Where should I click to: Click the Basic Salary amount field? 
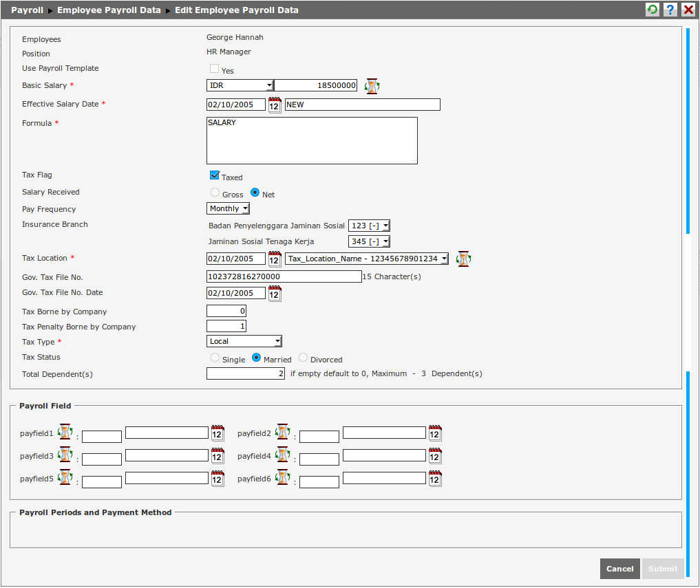[x=316, y=85]
